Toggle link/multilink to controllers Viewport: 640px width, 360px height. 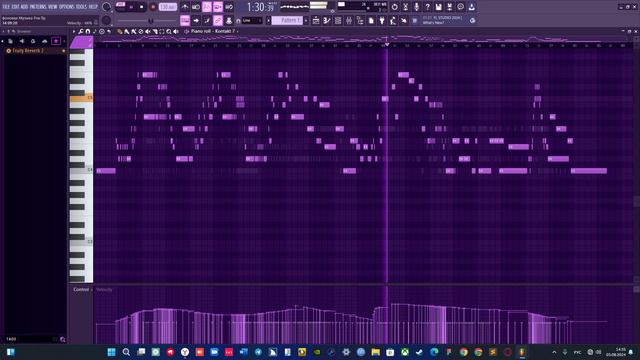coord(218,20)
